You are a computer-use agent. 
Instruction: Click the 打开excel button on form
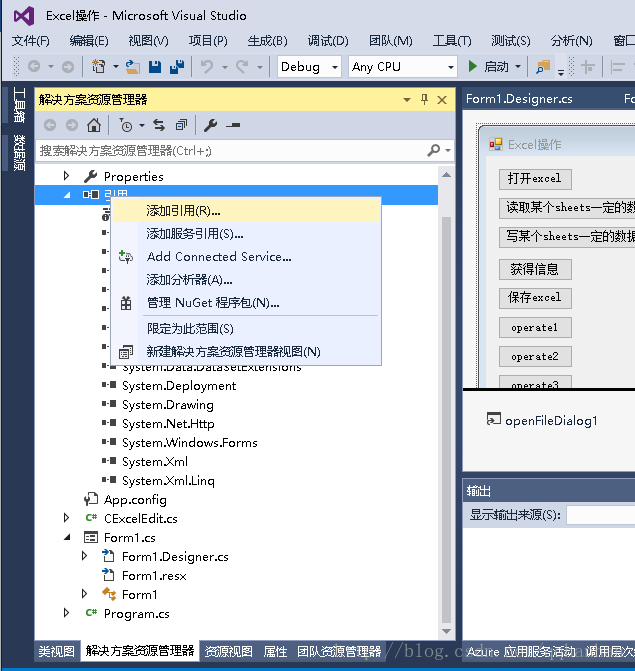tap(535, 178)
